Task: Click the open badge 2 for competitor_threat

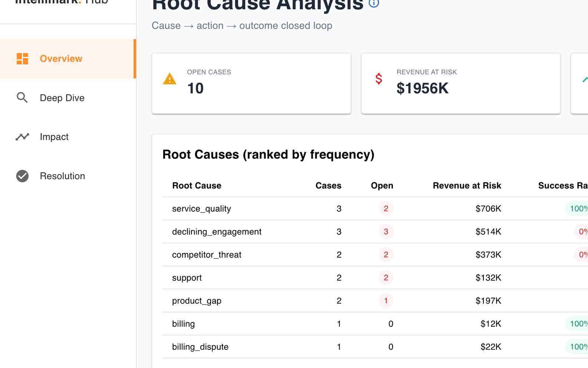Action: (x=386, y=255)
